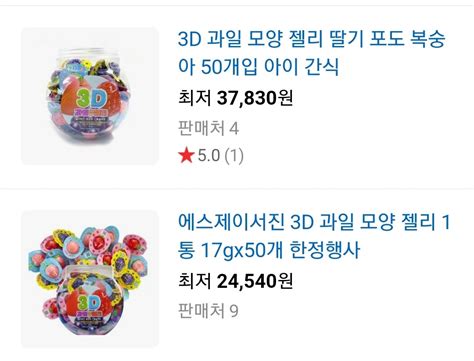Select the 24,540원 lowest price
Image resolution: width=474 pixels, height=361 pixels.
(x=255, y=281)
